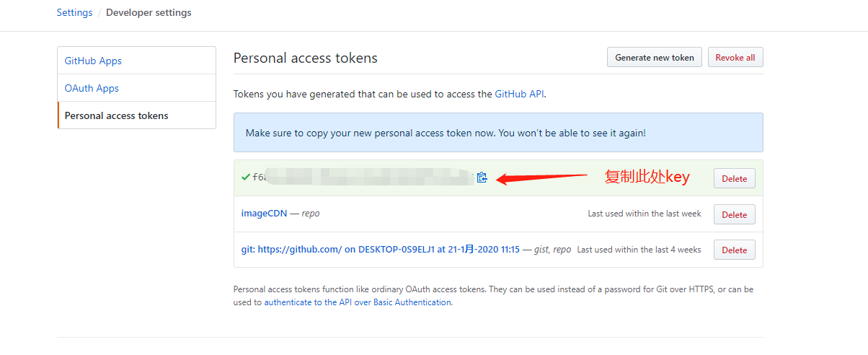The height and width of the screenshot is (355, 868).
Task: Open authenticate to the API over Basic Authentication link
Action: pyautogui.click(x=358, y=302)
